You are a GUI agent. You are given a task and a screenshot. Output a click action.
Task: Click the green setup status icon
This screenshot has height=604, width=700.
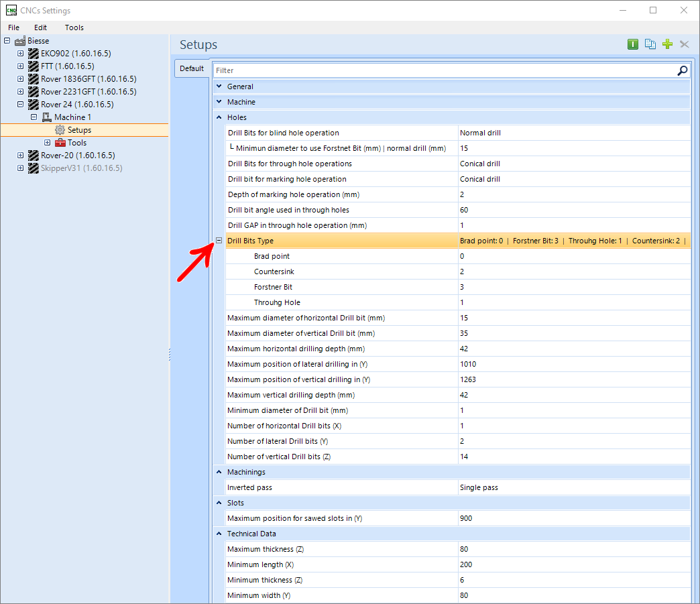click(x=632, y=44)
